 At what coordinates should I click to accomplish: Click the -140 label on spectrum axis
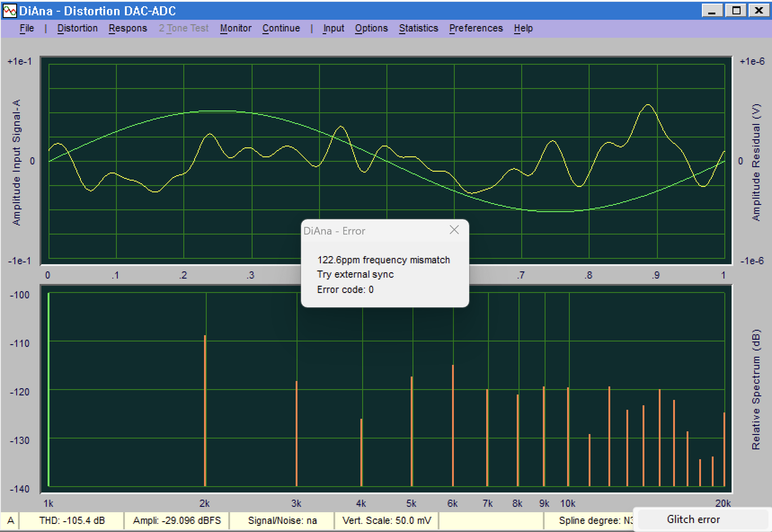pyautogui.click(x=19, y=489)
